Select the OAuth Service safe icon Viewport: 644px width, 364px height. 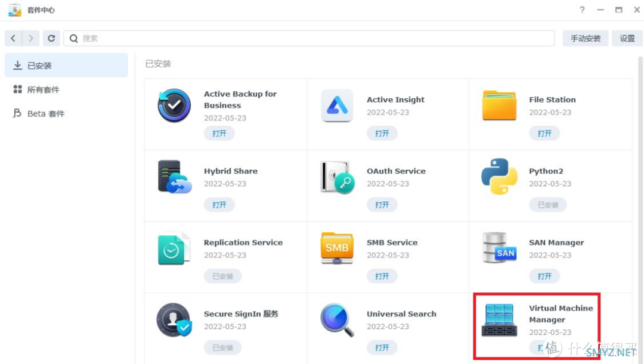(337, 177)
